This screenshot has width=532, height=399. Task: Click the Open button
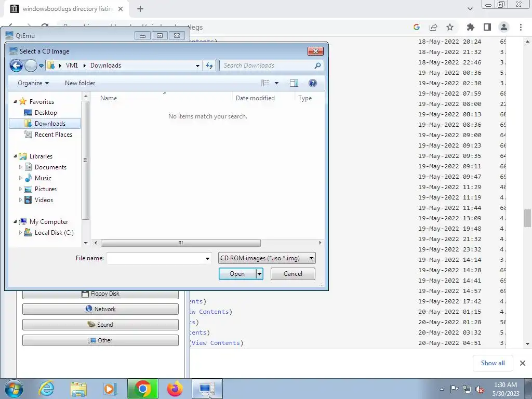[237, 274]
